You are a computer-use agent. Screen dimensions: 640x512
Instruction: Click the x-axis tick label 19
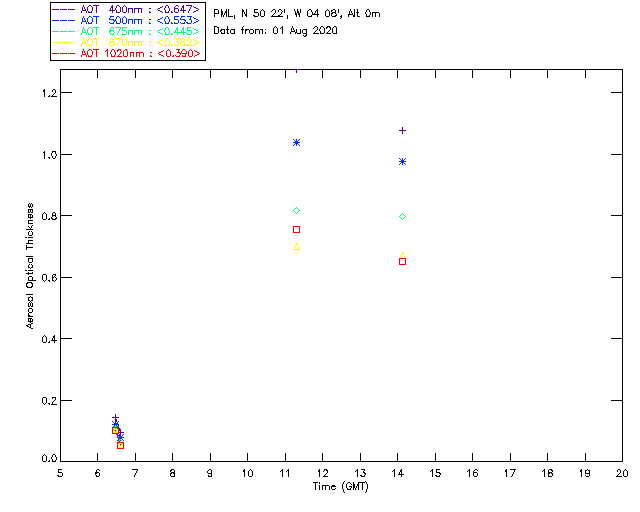(585, 473)
